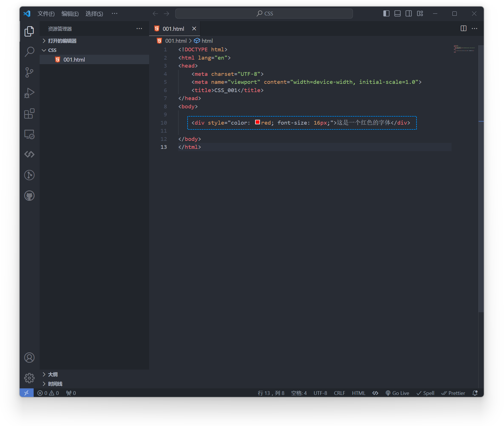The image size is (504, 426).
Task: Expand the 大纲 outline section
Action: coord(53,374)
